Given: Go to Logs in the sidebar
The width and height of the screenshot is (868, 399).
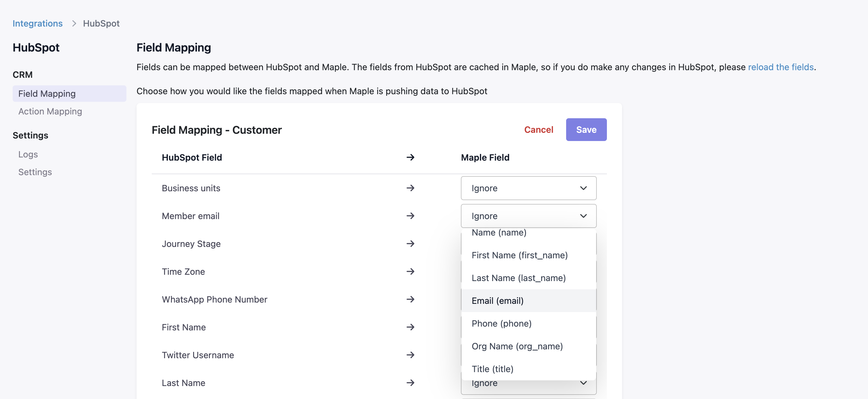Looking at the screenshot, I should pyautogui.click(x=28, y=154).
